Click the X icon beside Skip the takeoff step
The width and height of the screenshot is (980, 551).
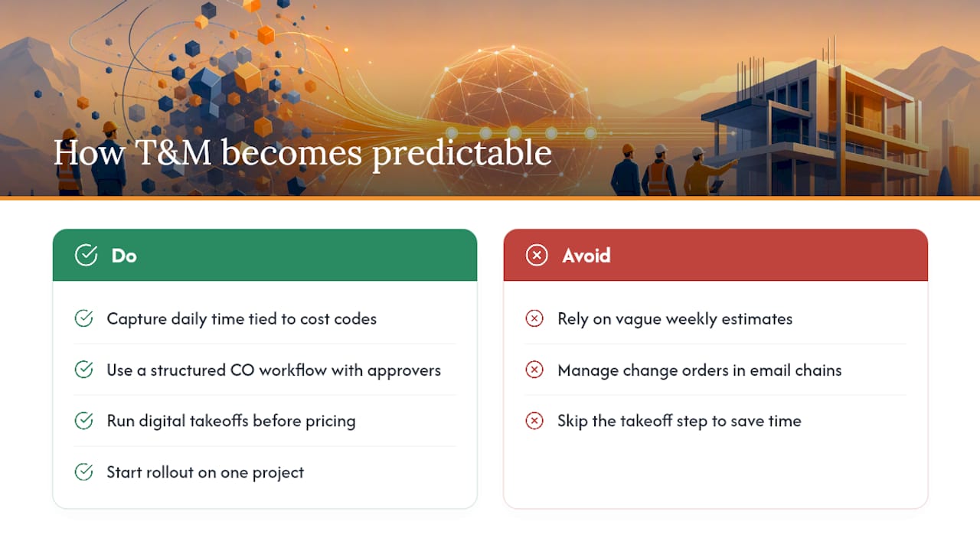[534, 420]
